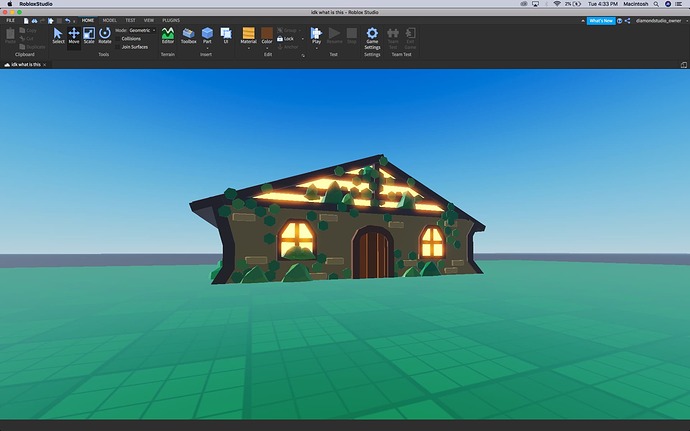This screenshot has height=431, width=690.
Task: Click the Wi-Fi status icon
Action: click(x=557, y=4)
